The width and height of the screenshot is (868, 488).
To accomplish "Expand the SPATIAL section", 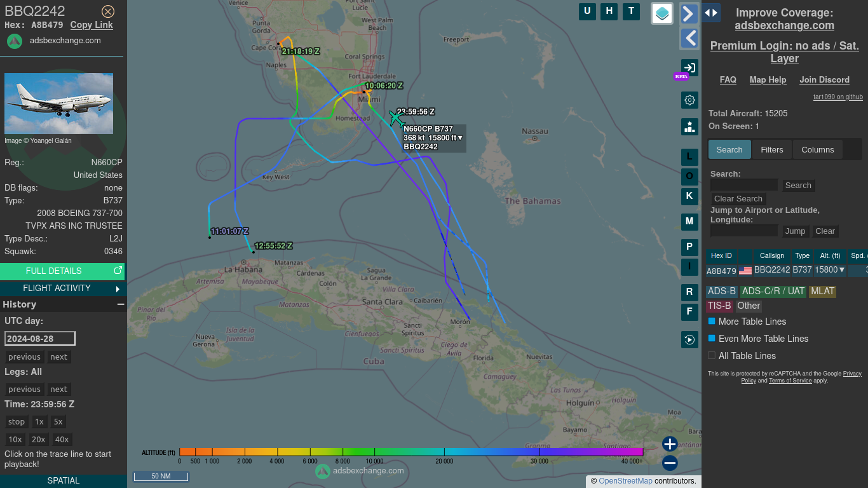I will pyautogui.click(x=64, y=481).
